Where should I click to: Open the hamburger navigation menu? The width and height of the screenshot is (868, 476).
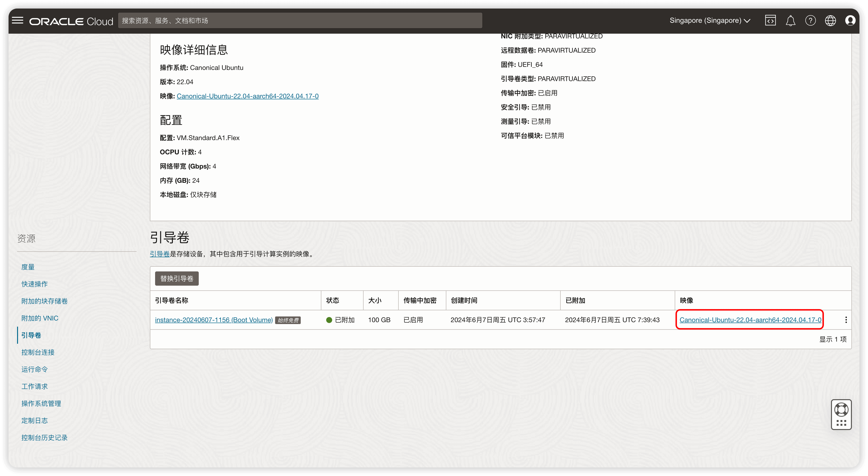(18, 21)
